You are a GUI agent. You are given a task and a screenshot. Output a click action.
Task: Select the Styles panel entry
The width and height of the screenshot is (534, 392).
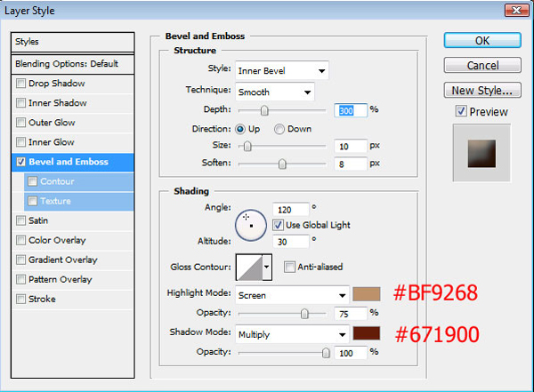(x=73, y=42)
